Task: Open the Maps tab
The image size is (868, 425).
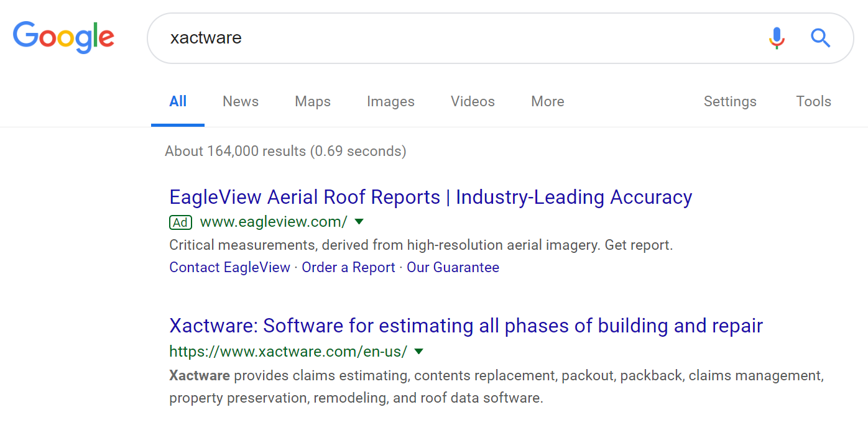Action: click(313, 101)
